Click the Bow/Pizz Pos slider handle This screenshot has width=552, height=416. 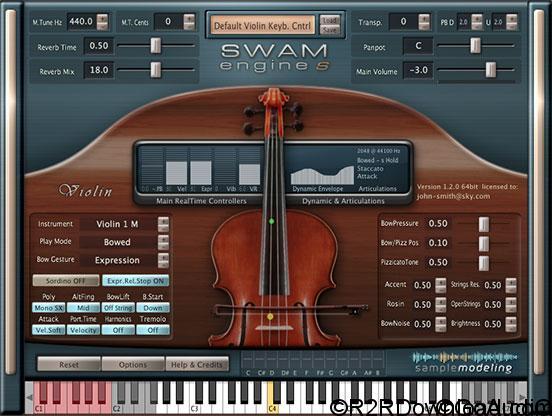[484, 244]
